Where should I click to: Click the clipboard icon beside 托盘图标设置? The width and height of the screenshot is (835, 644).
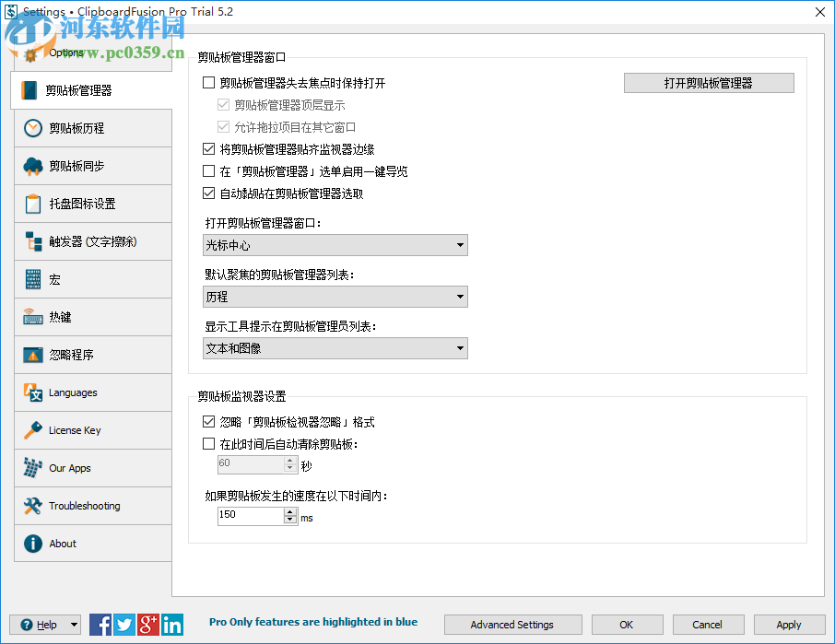tap(33, 204)
